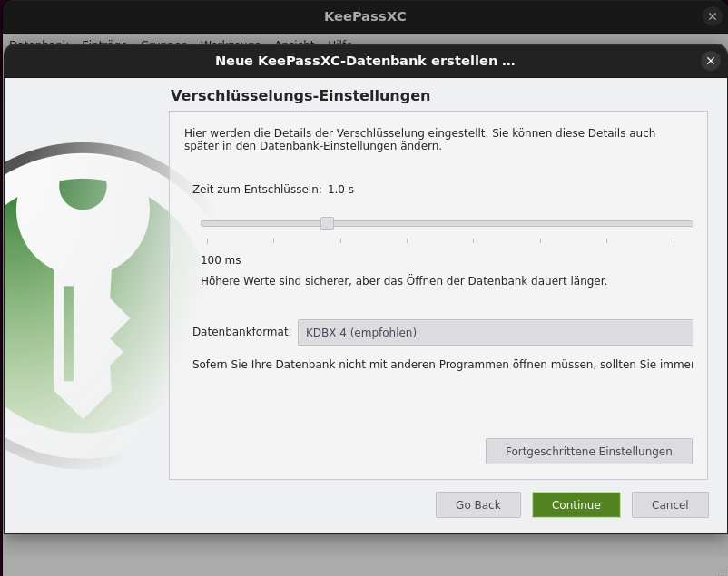Close the main KeePassXC window
This screenshot has width=728, height=576.
pos(713,16)
